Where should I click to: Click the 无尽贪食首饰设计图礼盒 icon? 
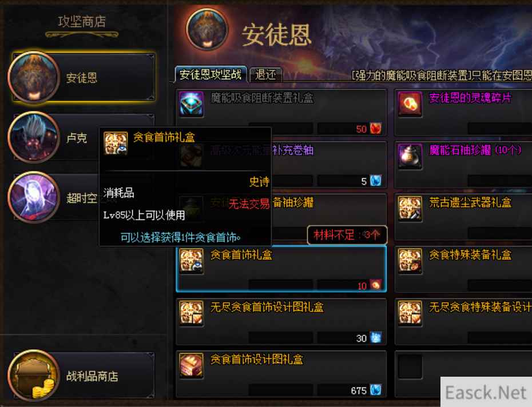click(x=192, y=313)
